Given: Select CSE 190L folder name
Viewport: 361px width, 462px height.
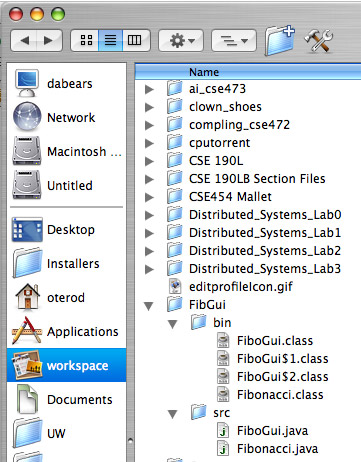Looking at the screenshot, I should [x=216, y=161].
